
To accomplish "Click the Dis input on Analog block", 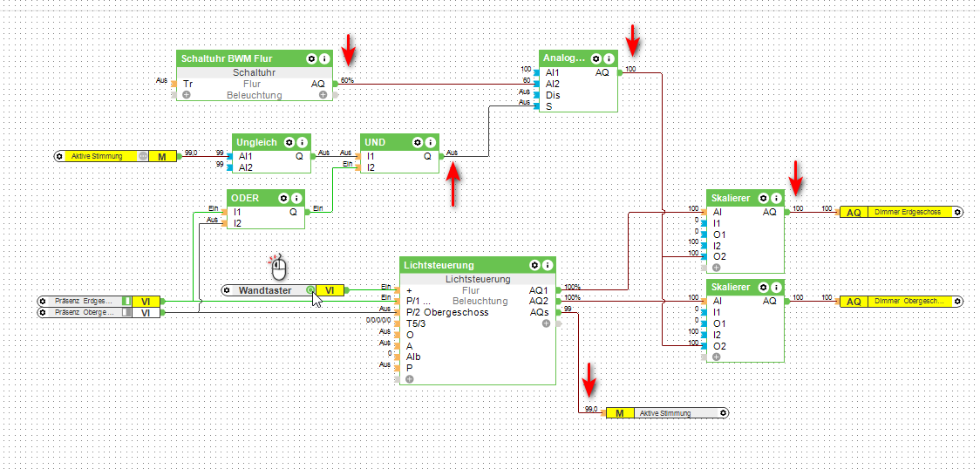I will pyautogui.click(x=553, y=96).
